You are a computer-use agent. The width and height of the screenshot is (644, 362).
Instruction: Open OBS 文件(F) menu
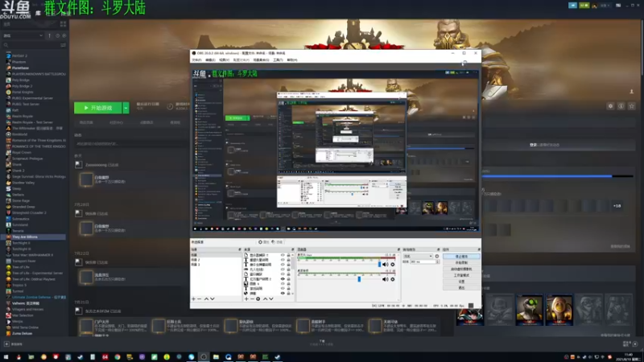click(196, 60)
